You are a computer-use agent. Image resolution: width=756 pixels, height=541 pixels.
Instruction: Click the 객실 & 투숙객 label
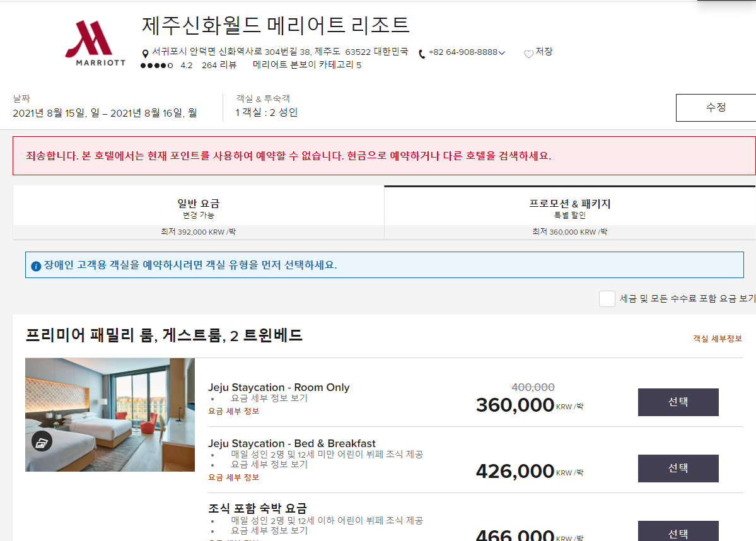[263, 98]
